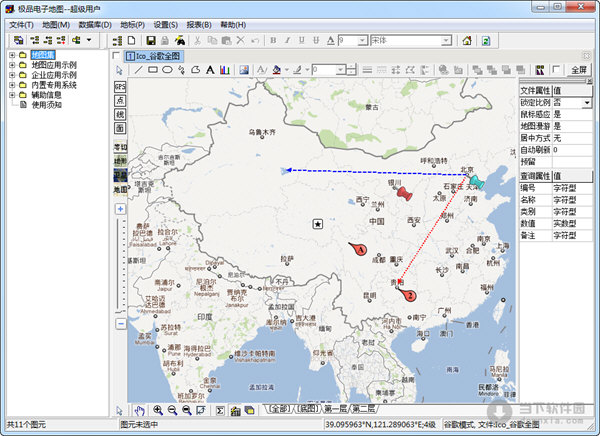Viewport: 600px width, 436px height.
Task: Click the star marker box on the map
Action: (318, 224)
